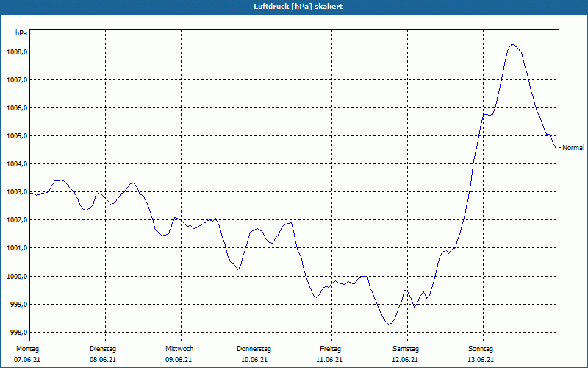Click the 'Montag' day label
The width and height of the screenshot is (588, 368).
27,349
